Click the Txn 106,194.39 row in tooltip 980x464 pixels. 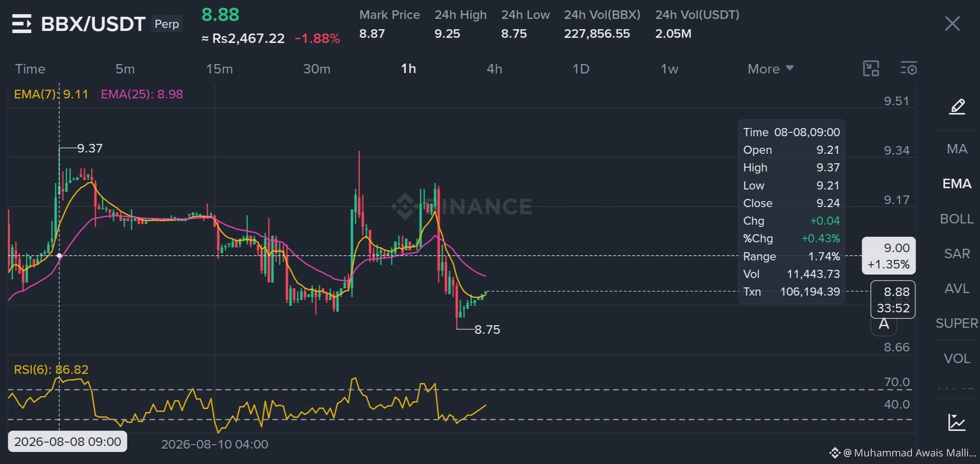tap(791, 292)
